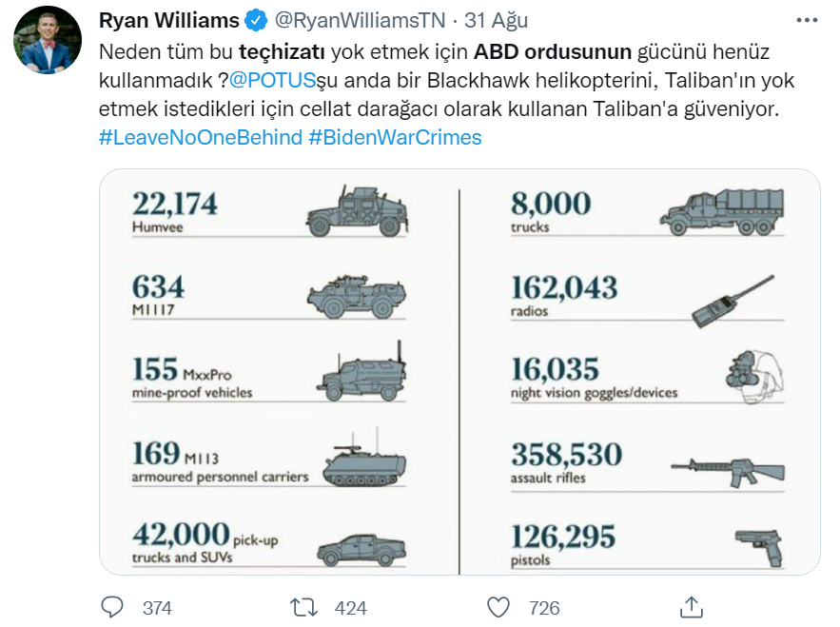Viewport: 840px width, 627px height.
Task: Click the 726 likes count
Action: point(543,607)
